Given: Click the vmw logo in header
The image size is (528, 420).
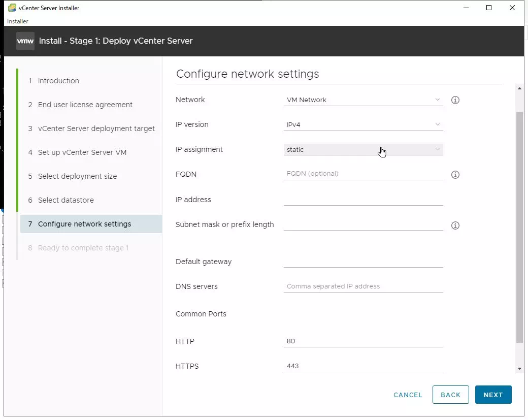Looking at the screenshot, I should coord(25,41).
